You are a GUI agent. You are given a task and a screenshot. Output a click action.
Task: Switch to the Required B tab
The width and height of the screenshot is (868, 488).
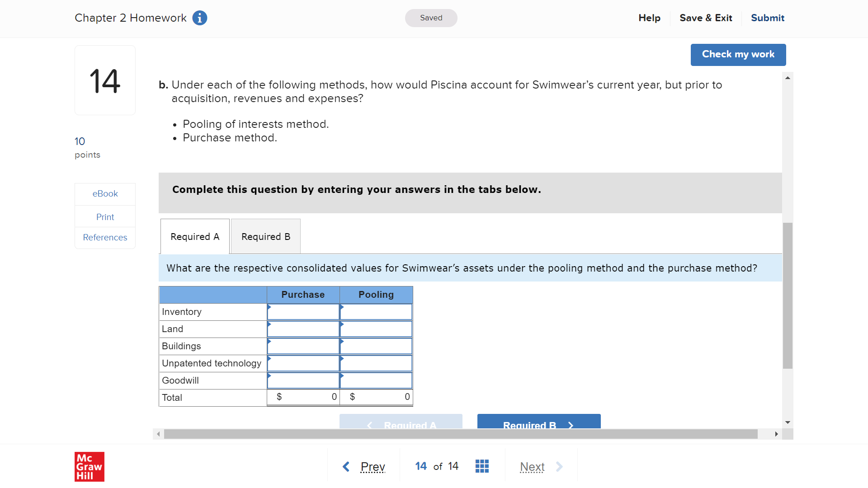(265, 236)
